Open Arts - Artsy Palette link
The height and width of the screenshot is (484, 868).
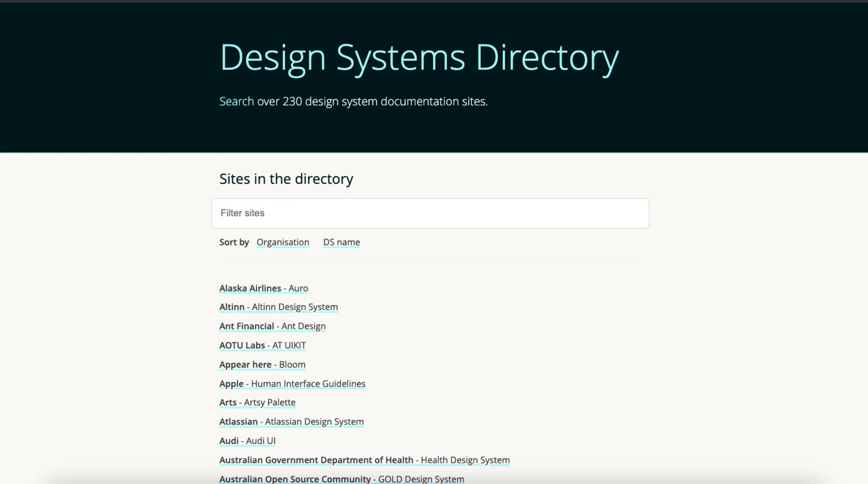[257, 403]
